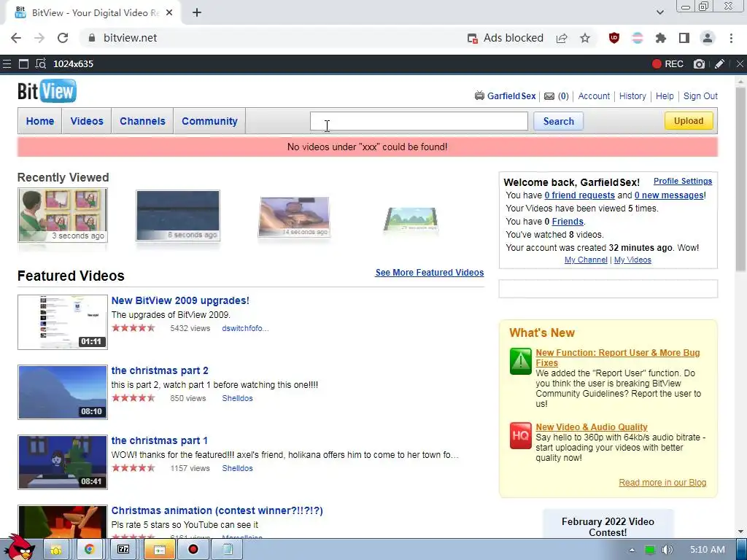Screen dimensions: 747x560
Task: Click the History link
Action: pos(632,96)
